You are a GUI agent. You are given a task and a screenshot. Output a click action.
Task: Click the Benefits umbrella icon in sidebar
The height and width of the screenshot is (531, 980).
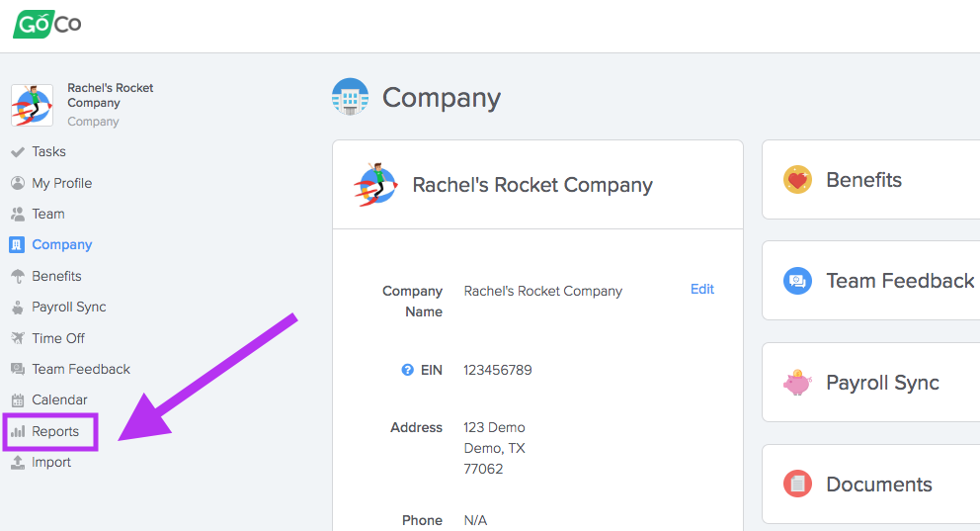pyautogui.click(x=18, y=276)
